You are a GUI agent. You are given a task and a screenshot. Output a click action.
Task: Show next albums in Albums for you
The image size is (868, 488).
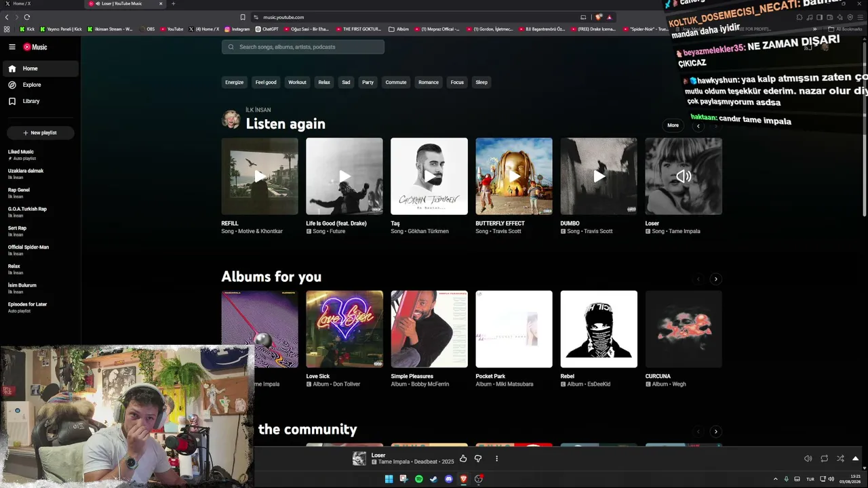[715, 279]
